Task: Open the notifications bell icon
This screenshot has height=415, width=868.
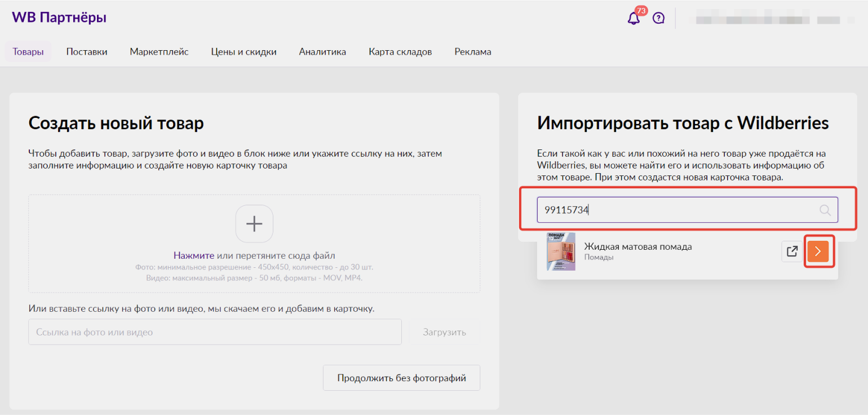Action: 634,18
